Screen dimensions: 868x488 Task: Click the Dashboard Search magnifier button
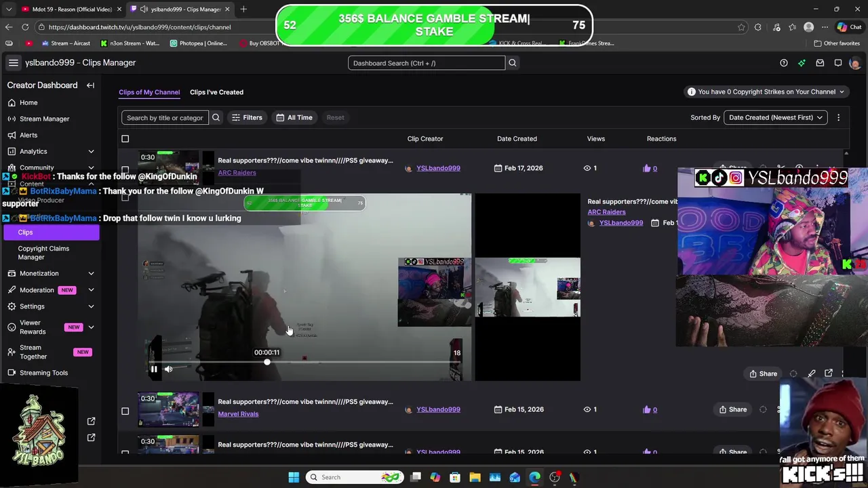click(513, 63)
